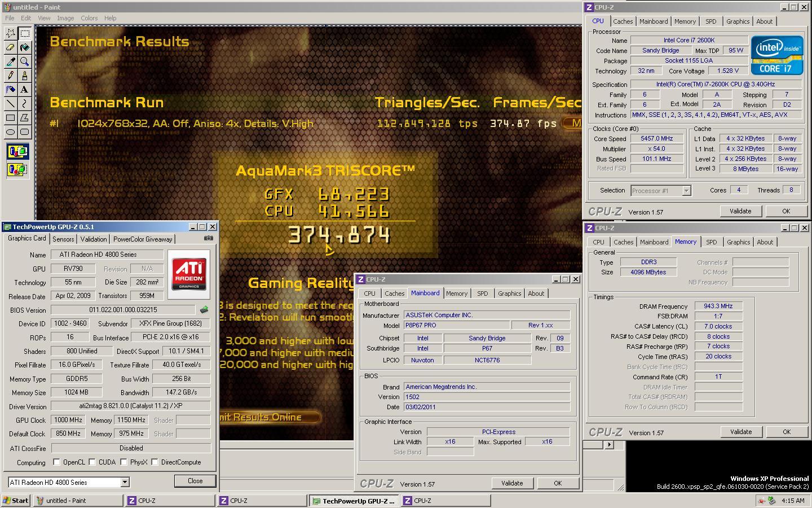
Task: Click GPU-Z screenshot camera icon
Action: tap(209, 238)
